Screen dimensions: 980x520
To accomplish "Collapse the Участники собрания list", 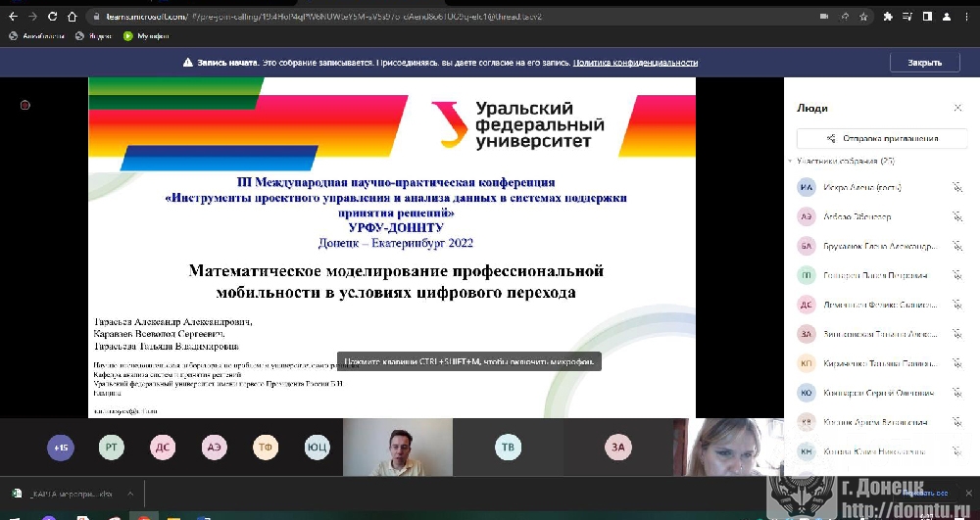I will [x=791, y=161].
